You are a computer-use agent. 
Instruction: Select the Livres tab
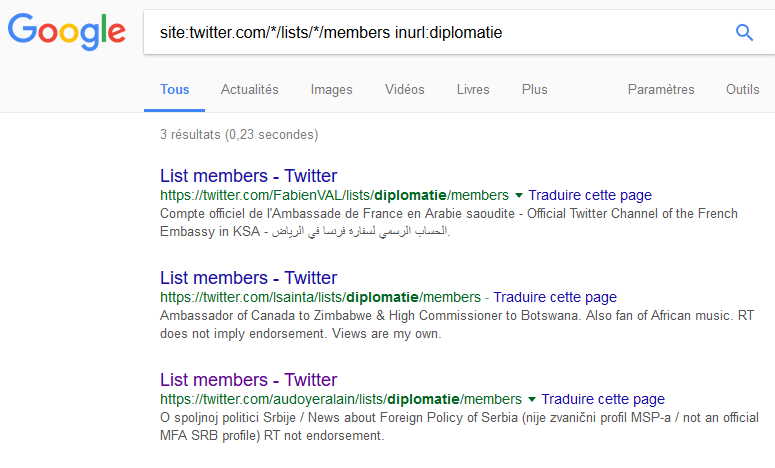tap(473, 89)
